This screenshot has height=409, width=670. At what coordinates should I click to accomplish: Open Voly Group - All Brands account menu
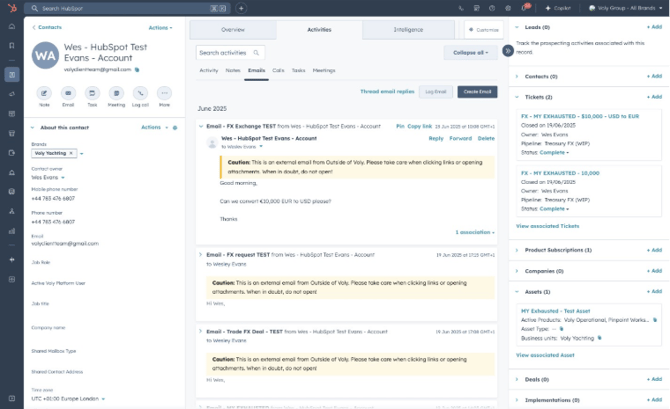[626, 8]
